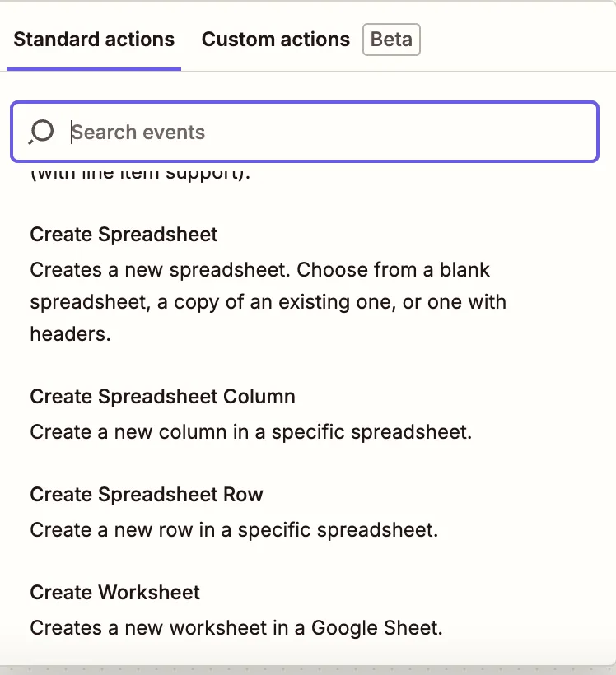
Task: Click text 'Create a new column in a specific spreadsheet.'
Action: pos(251,432)
